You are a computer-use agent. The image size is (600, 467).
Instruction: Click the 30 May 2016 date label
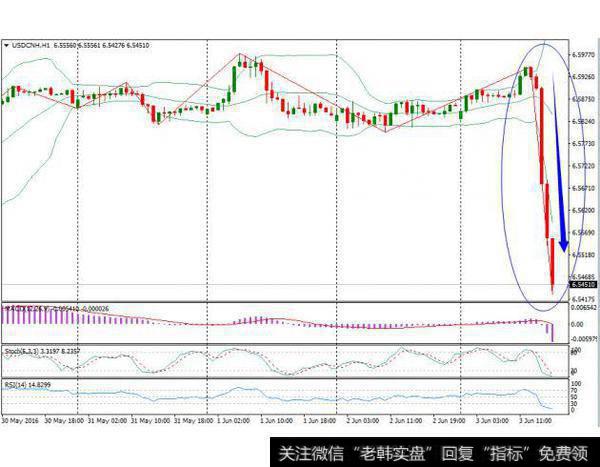[x=20, y=420]
